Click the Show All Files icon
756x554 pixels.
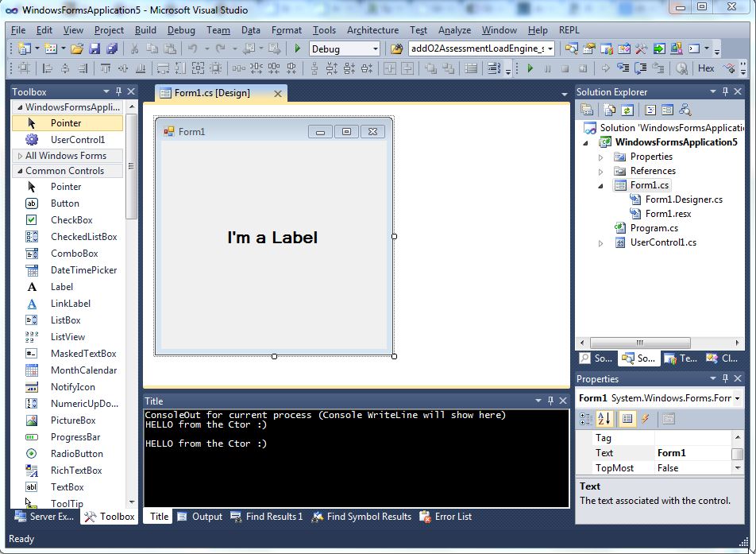[x=609, y=110]
